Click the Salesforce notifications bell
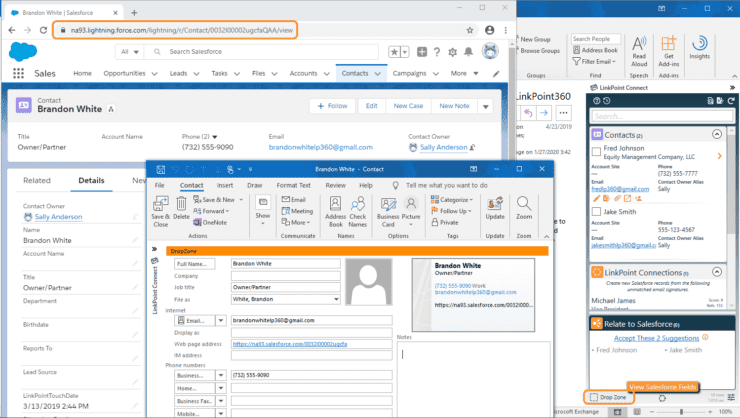Image resolution: width=740 pixels, height=418 pixels. pos(468,51)
